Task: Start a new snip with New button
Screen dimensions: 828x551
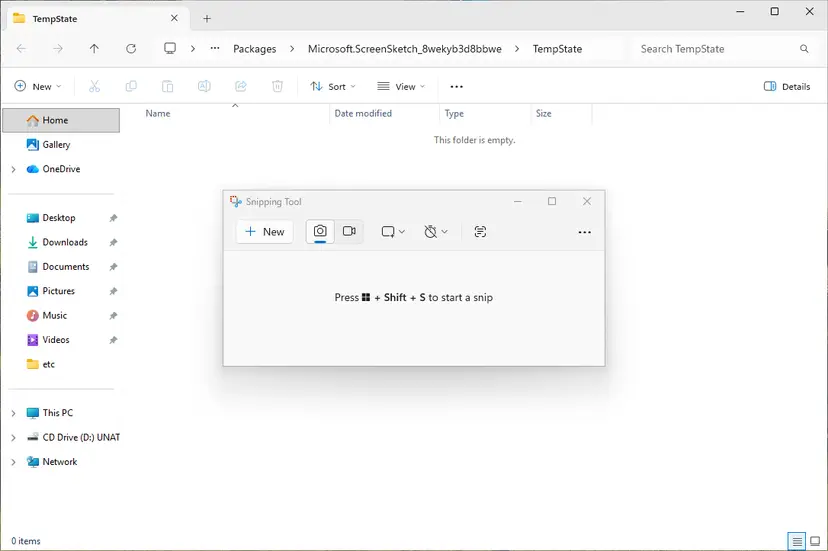Action: click(265, 232)
